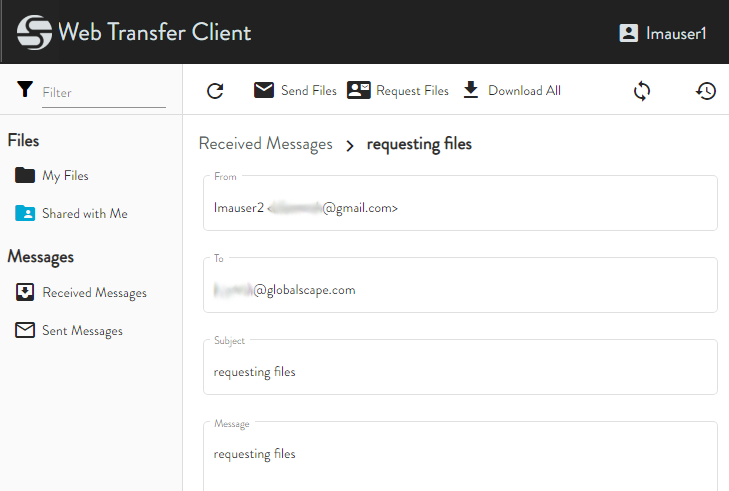Click the Request Files contact icon
This screenshot has height=491, width=729.
click(x=359, y=90)
